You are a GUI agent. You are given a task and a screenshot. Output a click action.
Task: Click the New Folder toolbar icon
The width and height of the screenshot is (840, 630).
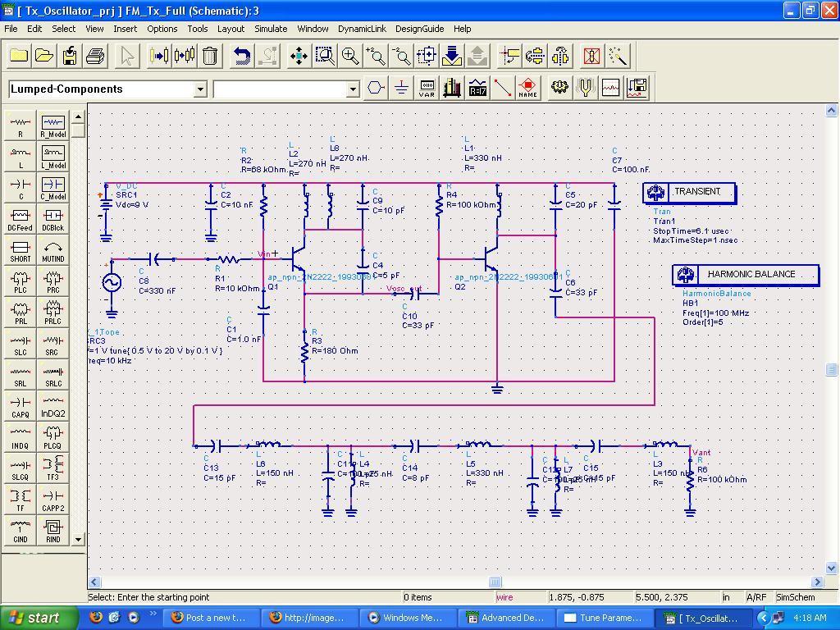19,56
